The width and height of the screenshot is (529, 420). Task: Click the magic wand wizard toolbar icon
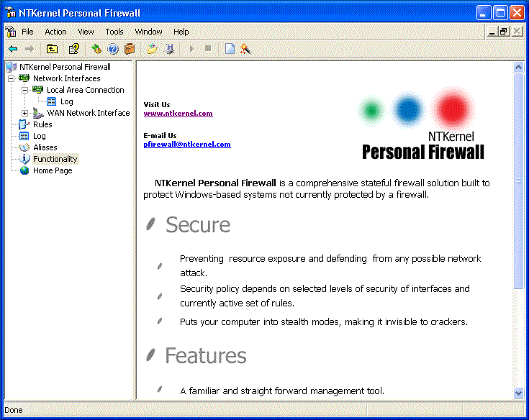[x=245, y=49]
